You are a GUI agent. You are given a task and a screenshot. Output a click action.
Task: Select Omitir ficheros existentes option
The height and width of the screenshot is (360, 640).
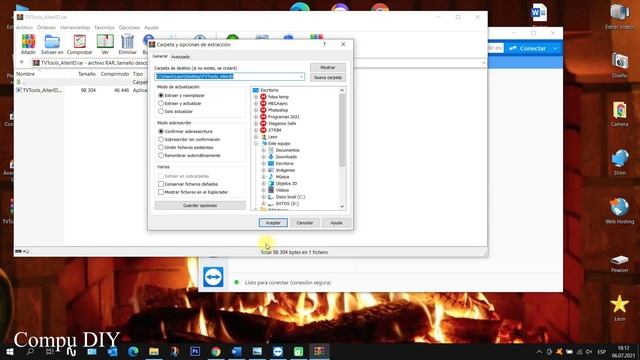point(161,147)
